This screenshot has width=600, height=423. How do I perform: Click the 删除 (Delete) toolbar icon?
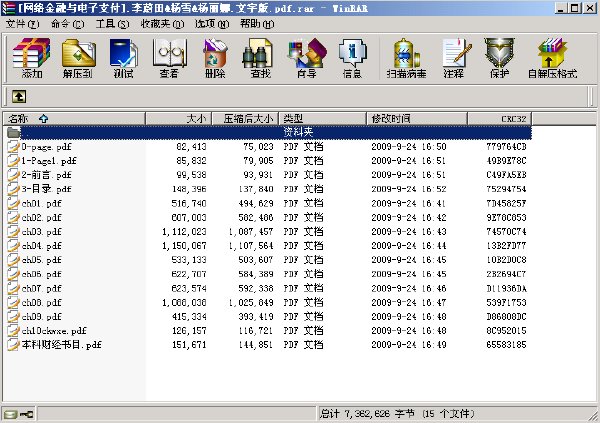(x=215, y=58)
